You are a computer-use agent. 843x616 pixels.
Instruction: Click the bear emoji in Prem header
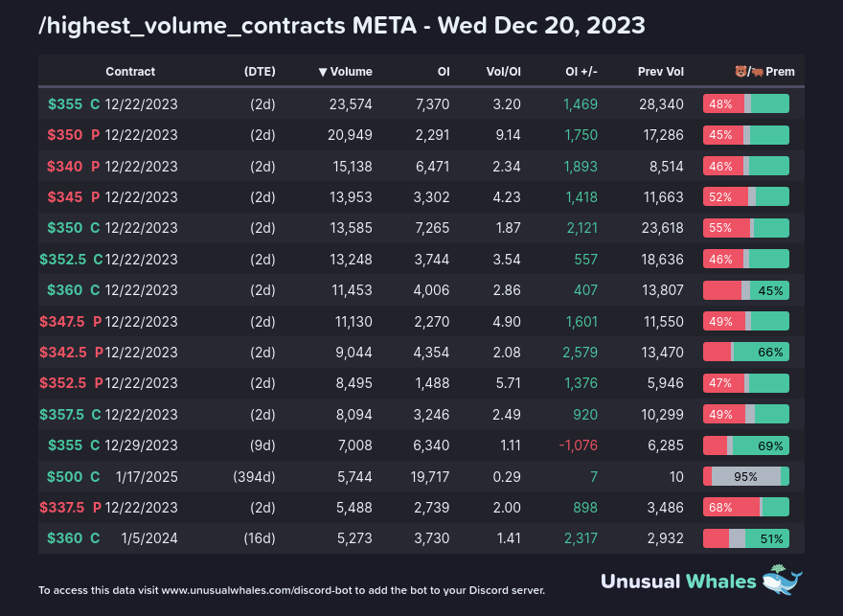[740, 72]
